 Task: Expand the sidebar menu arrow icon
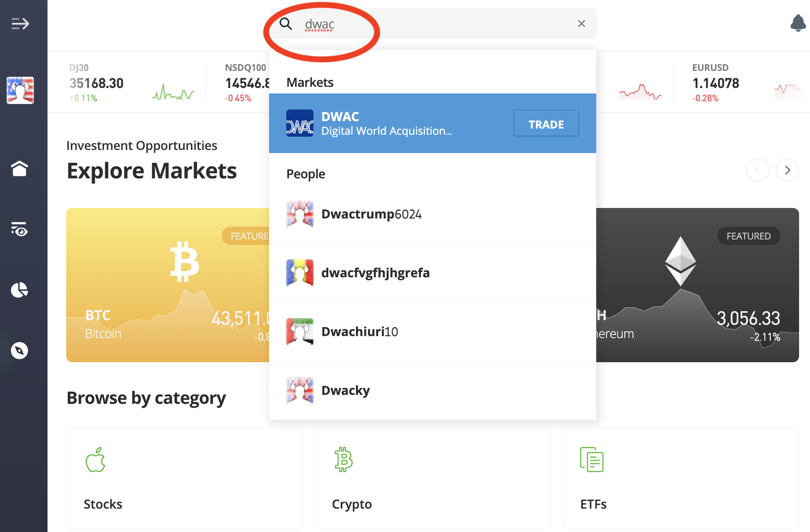click(20, 24)
